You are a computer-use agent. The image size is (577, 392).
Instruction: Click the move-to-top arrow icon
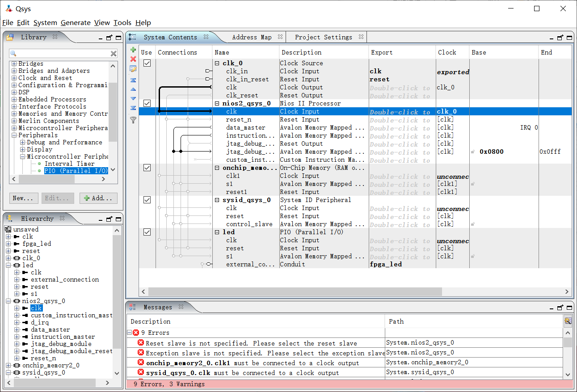(x=133, y=80)
